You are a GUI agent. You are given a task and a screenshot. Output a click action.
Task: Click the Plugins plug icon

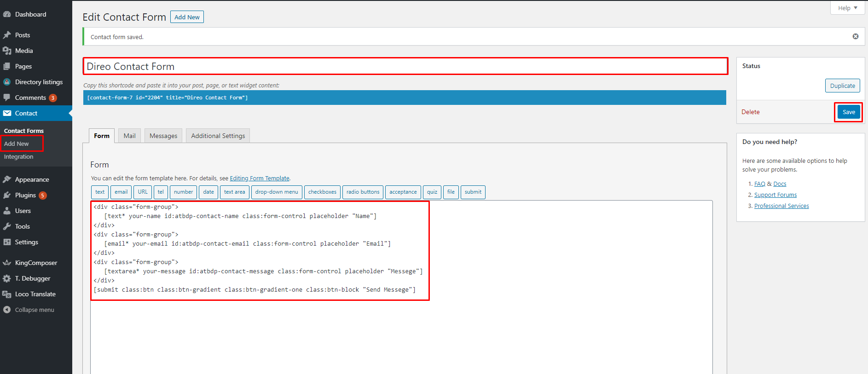[x=7, y=195]
